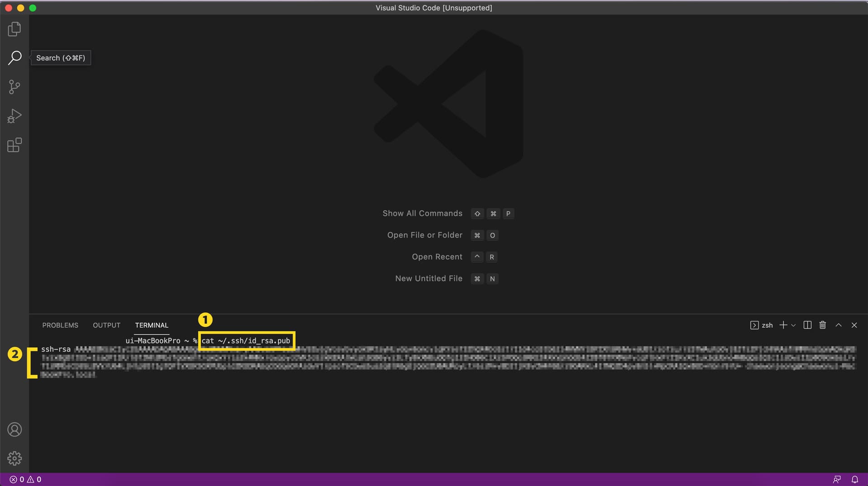Click the remote indicator in status bar
868x486 pixels.
(837, 479)
